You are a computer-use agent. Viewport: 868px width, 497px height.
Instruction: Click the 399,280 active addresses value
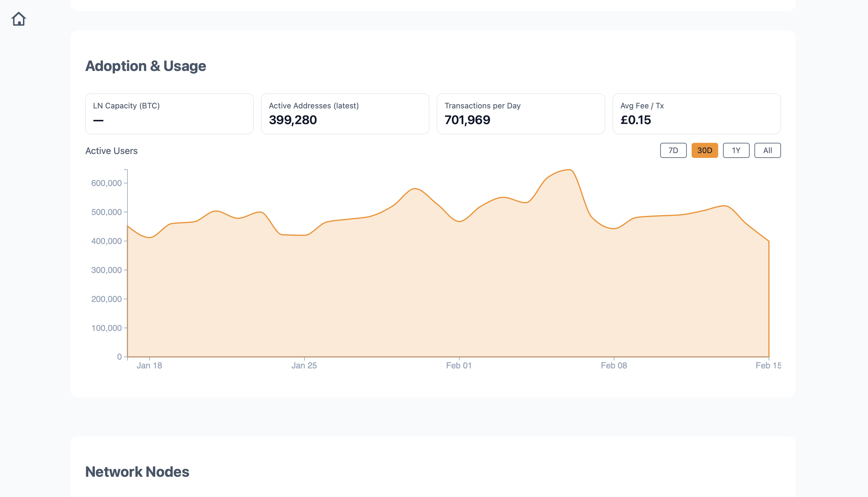(x=293, y=120)
